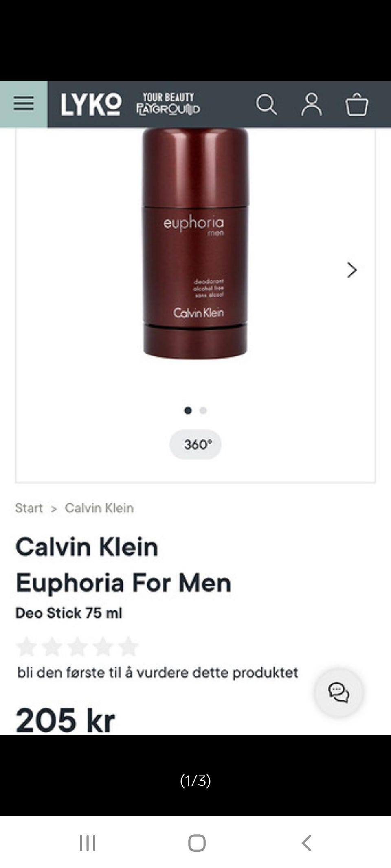Open the chat bubble support button
The width and height of the screenshot is (391, 868).
tap(339, 693)
